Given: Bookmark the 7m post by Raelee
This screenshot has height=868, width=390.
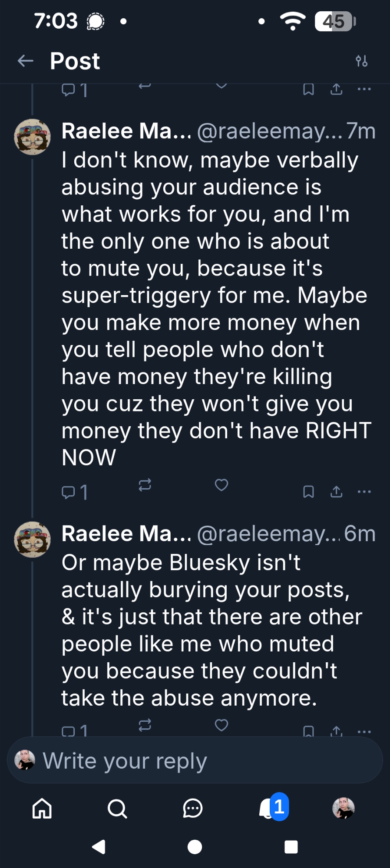Looking at the screenshot, I should point(308,492).
